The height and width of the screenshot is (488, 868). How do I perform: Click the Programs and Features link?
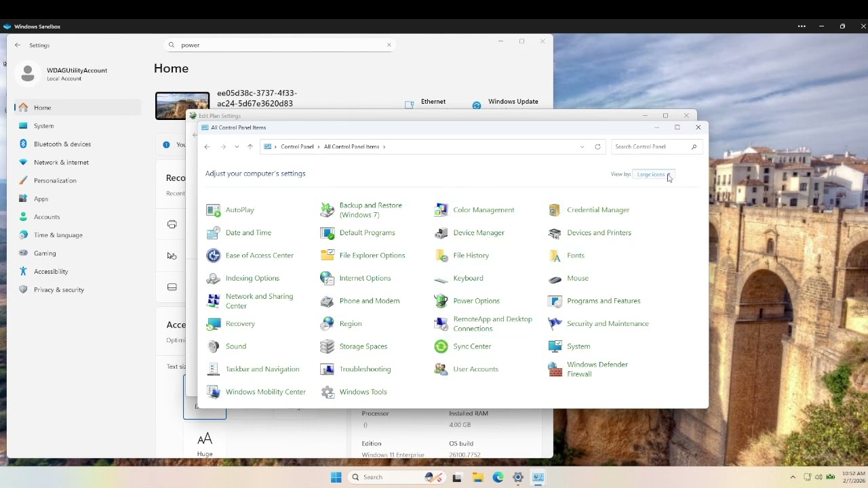tap(604, 301)
